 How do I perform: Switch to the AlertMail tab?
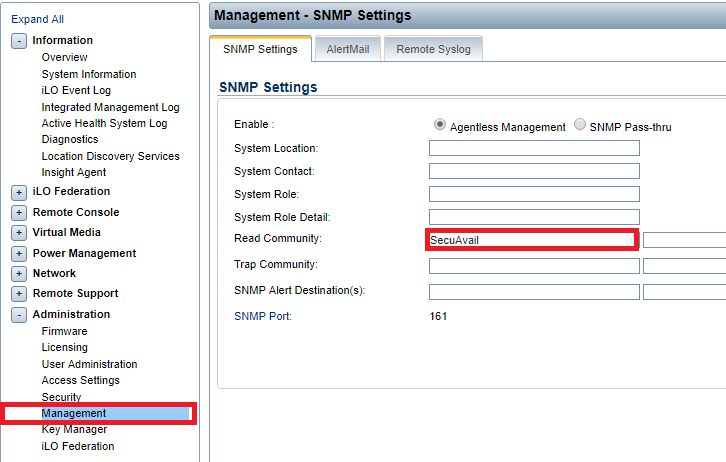[346, 49]
